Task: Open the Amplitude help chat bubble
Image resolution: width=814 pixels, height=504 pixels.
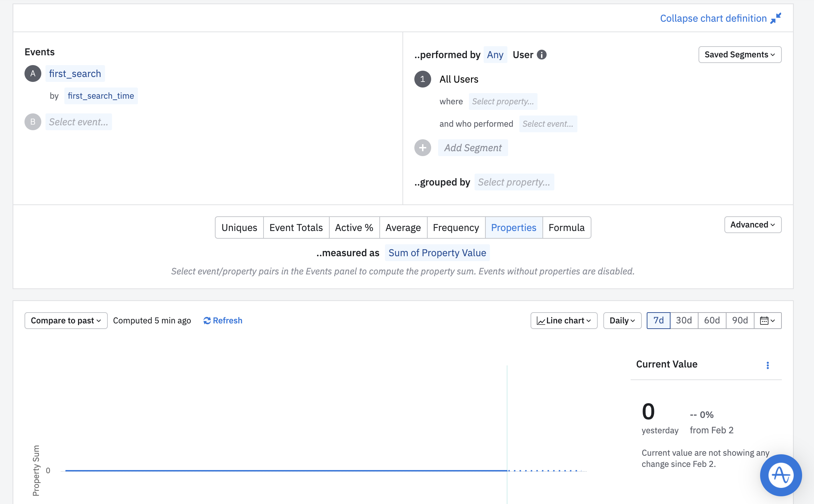Action: pyautogui.click(x=780, y=475)
